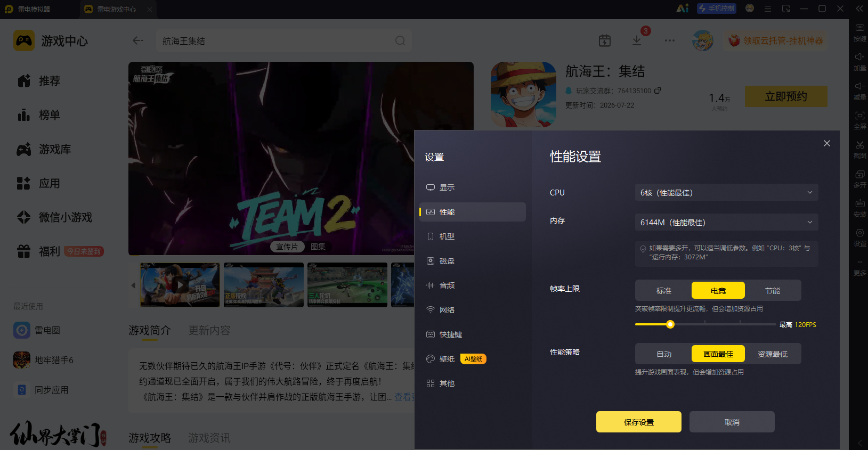868x450 pixels.
Task: Click the user avatar in game center header
Action: 703,40
